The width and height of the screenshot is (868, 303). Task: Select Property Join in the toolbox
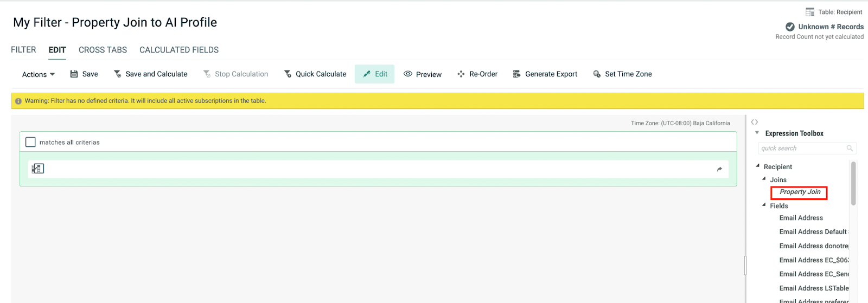pyautogui.click(x=800, y=192)
